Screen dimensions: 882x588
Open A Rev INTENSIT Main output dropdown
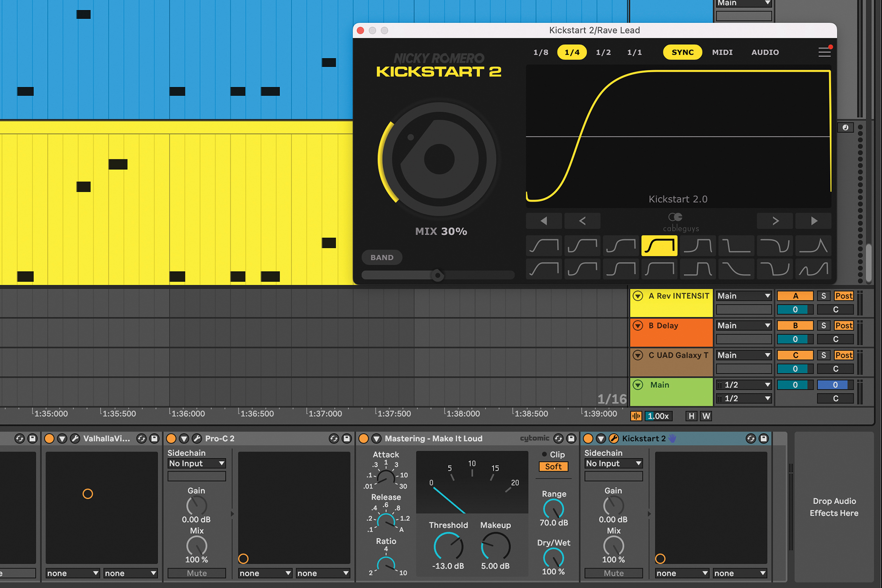[x=743, y=296]
